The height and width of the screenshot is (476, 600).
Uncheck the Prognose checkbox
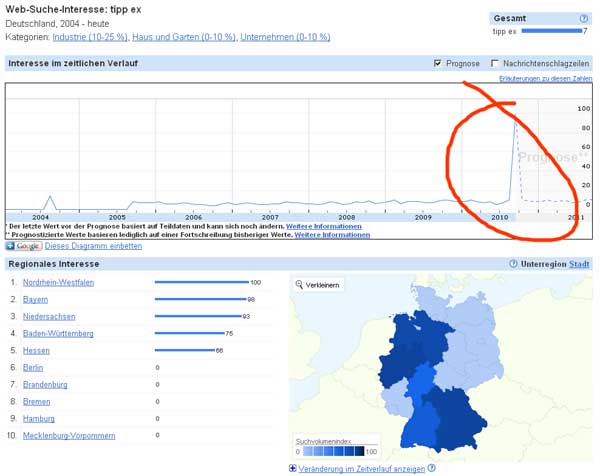(x=437, y=63)
